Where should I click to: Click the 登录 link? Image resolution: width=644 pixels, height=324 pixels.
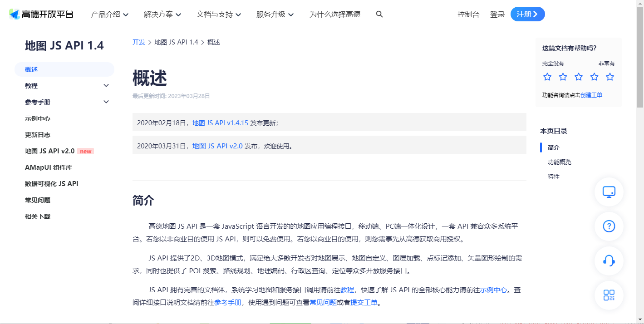497,15
